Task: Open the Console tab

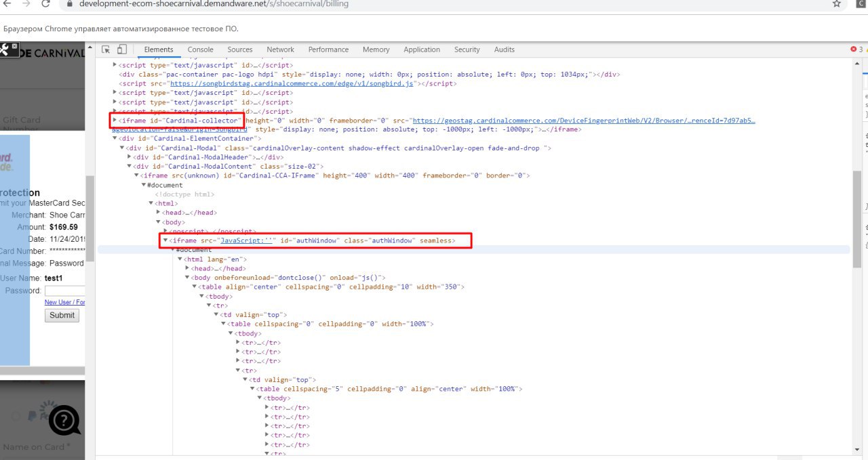Action: pyautogui.click(x=201, y=49)
